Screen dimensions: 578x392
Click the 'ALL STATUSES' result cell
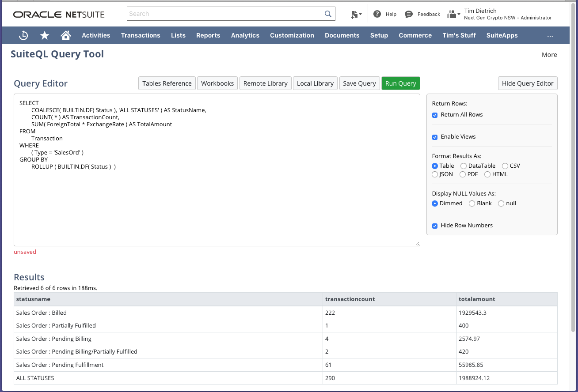(168, 378)
